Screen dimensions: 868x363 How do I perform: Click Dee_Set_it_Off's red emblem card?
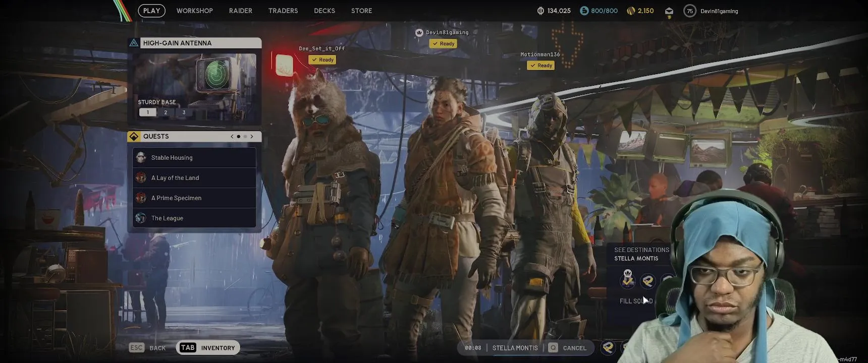coord(284,65)
